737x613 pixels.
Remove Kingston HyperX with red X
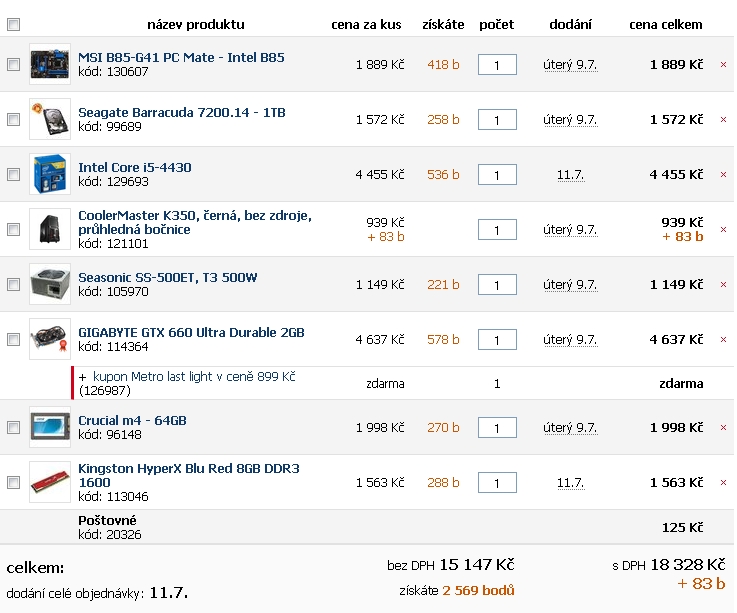(723, 482)
